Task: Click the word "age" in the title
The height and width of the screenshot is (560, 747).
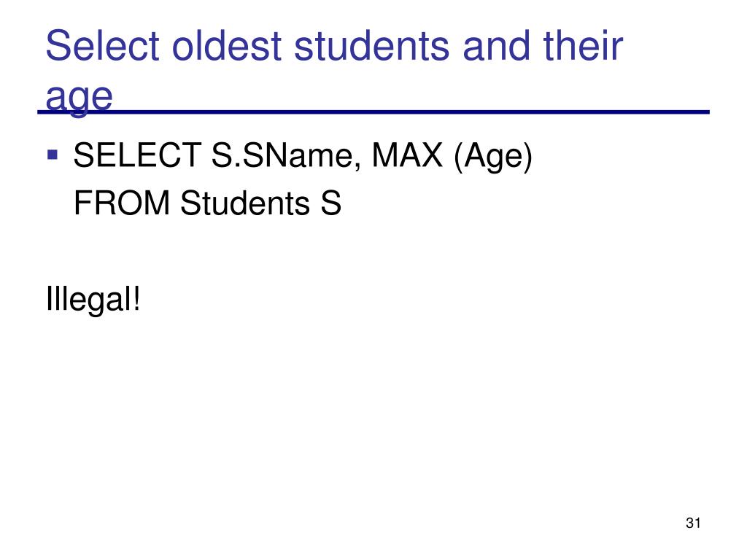Action: [79, 98]
